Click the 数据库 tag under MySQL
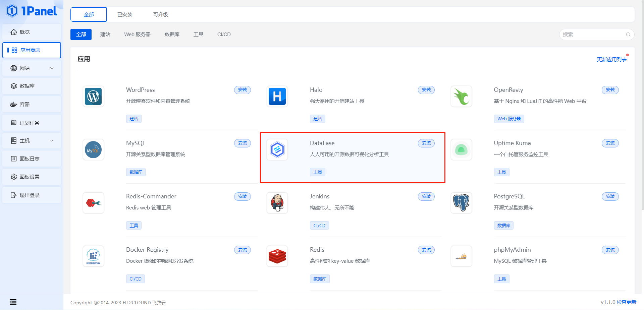Viewport: 644px width, 310px height. tap(136, 172)
